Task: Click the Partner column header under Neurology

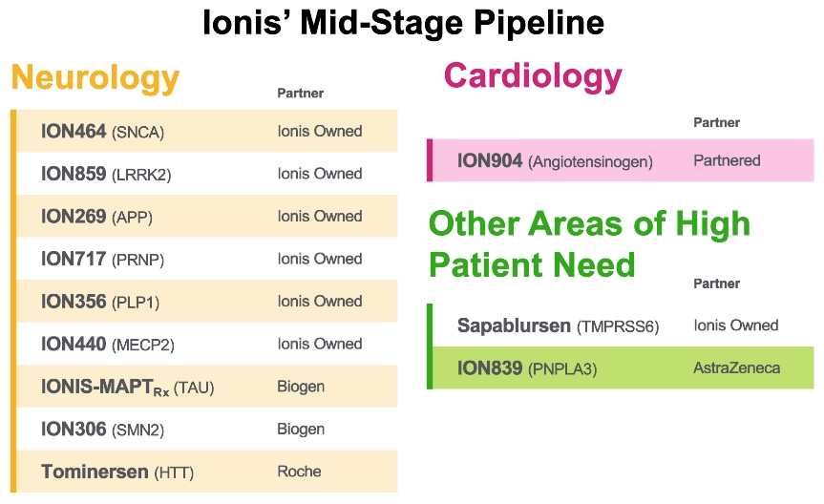Action: [x=300, y=94]
